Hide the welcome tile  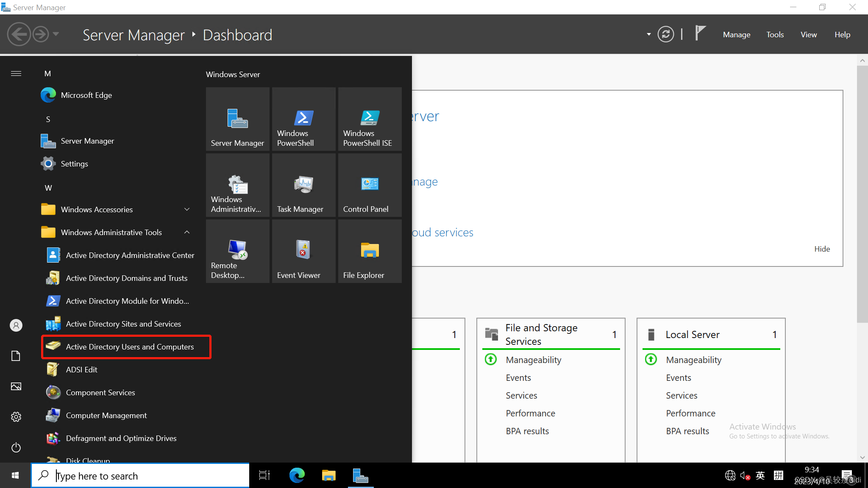click(x=822, y=249)
